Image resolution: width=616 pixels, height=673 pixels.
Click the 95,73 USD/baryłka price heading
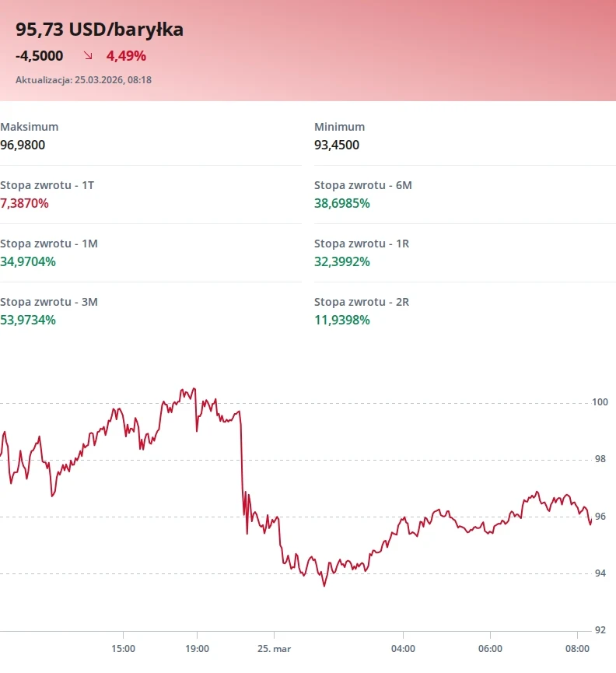[100, 30]
